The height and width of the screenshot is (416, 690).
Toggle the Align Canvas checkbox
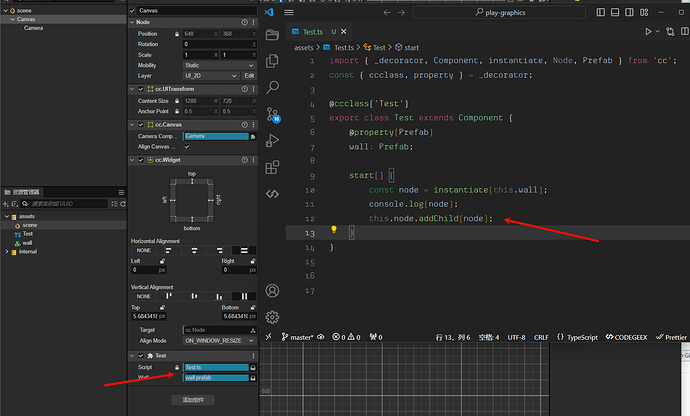pos(186,147)
